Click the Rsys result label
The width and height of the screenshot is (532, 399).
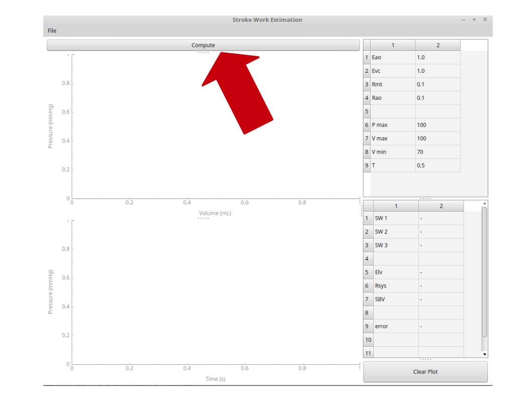(396, 286)
